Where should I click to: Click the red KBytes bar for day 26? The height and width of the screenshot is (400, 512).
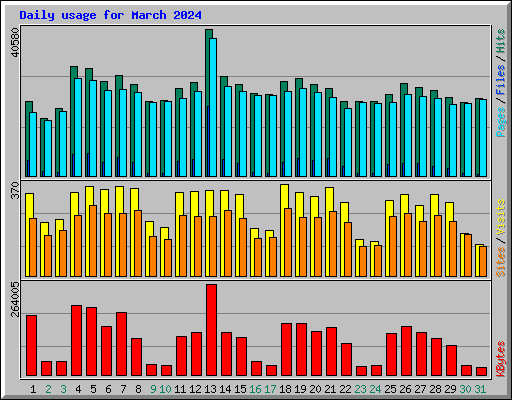pyautogui.click(x=406, y=351)
